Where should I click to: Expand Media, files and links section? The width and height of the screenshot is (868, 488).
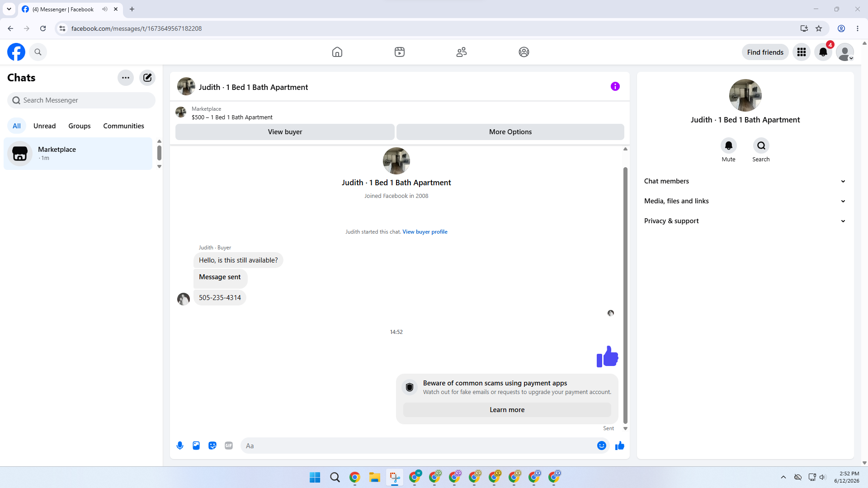(745, 201)
